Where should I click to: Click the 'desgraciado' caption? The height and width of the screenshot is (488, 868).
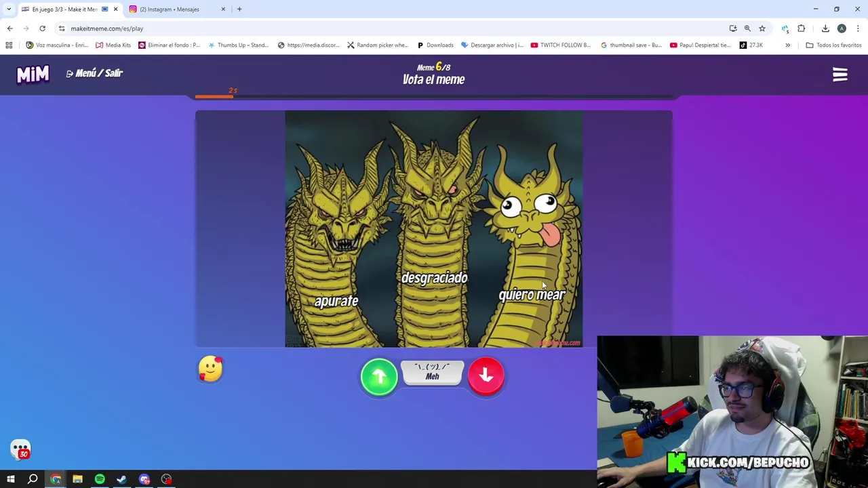(x=434, y=278)
